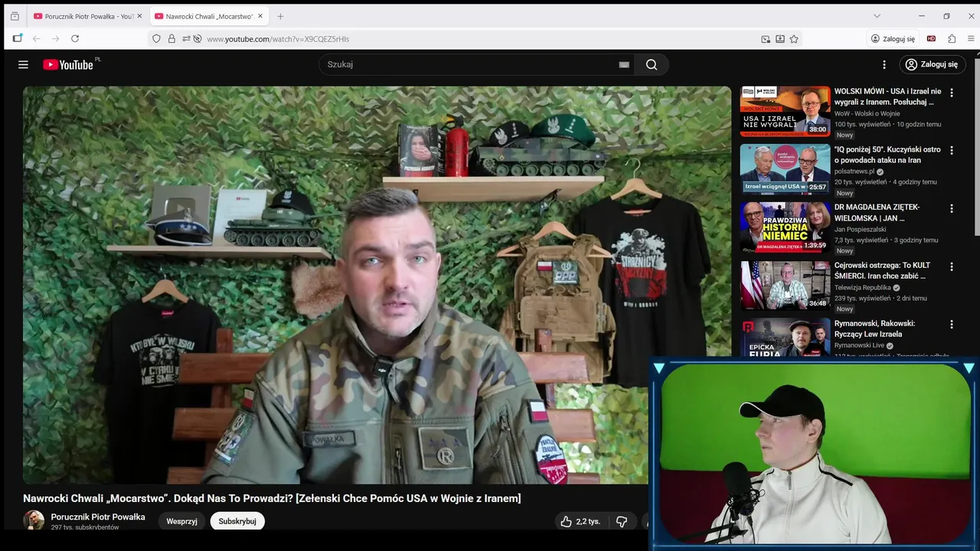The image size is (980, 551).
Task: Open the tab group icon left of tabs
Action: [15, 16]
